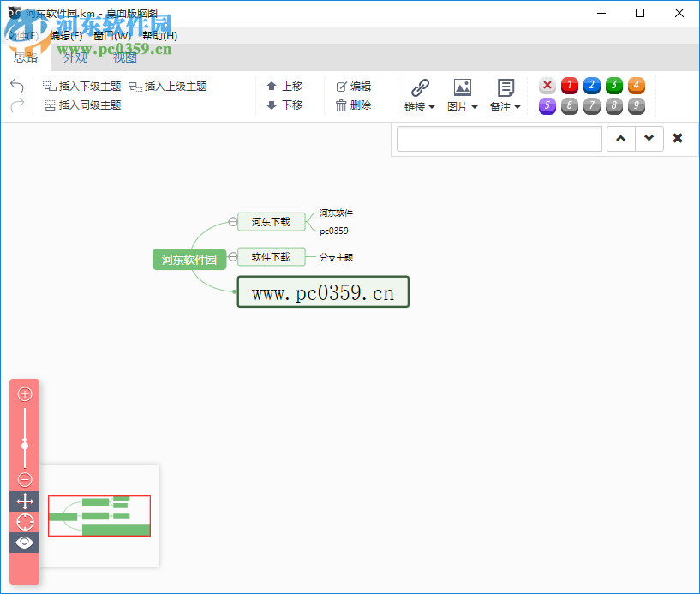Screen dimensions: 700x594
Task: Click the zoom slider handle
Action: pyautogui.click(x=25, y=445)
